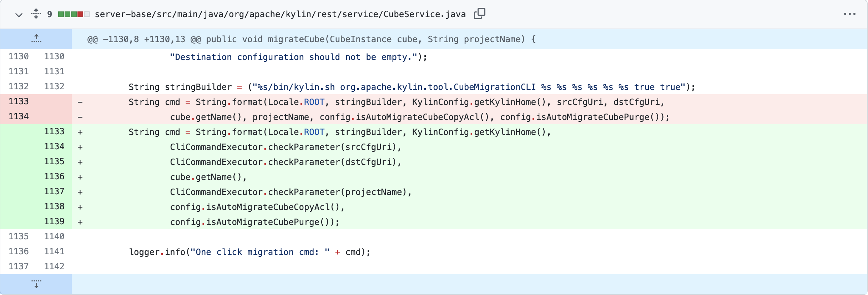Open the three-dot file options menu
Screen dimensions: 868x295
(849, 14)
